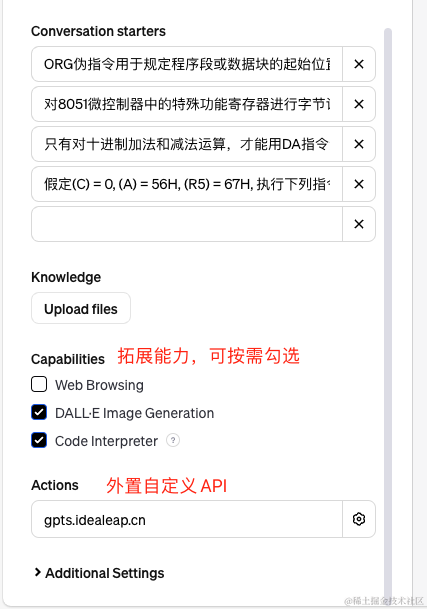The width and height of the screenshot is (427, 609).
Task: Disable the Code Interpreter checkbox
Action: (39, 440)
